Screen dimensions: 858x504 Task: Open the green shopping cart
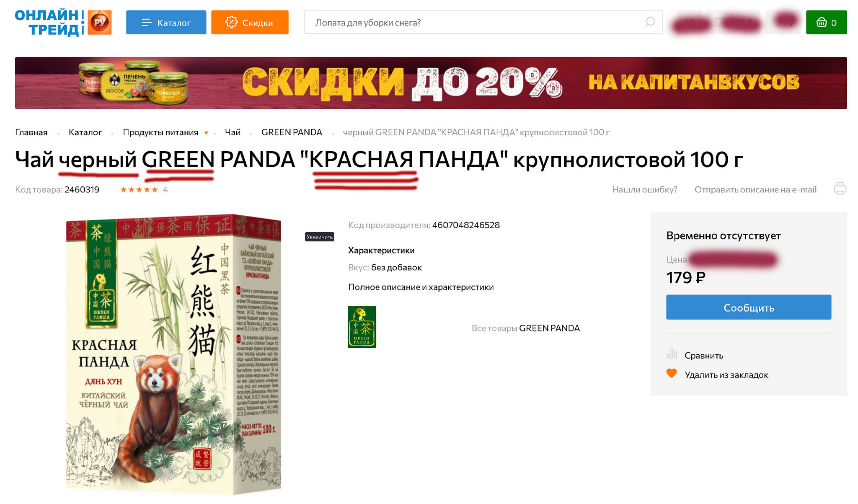click(x=826, y=22)
